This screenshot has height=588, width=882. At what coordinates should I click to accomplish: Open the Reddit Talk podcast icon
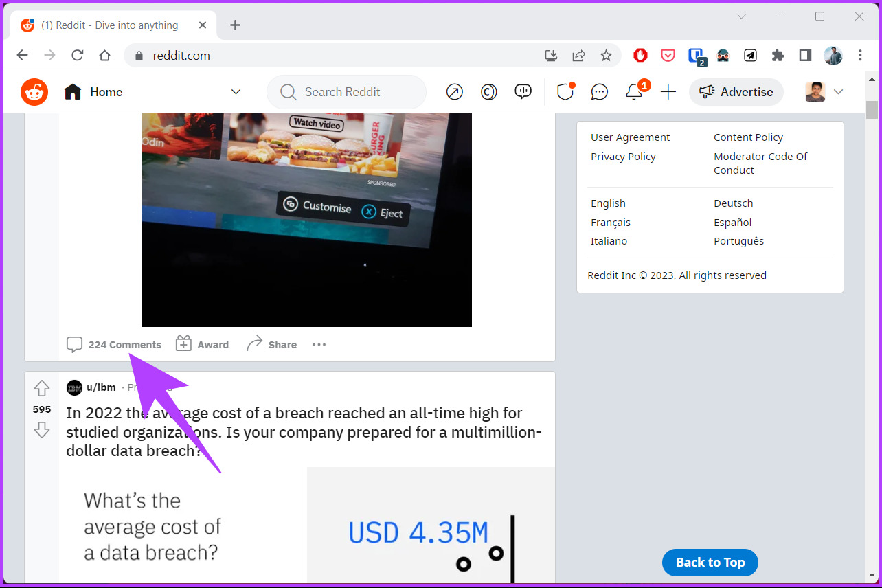523,91
